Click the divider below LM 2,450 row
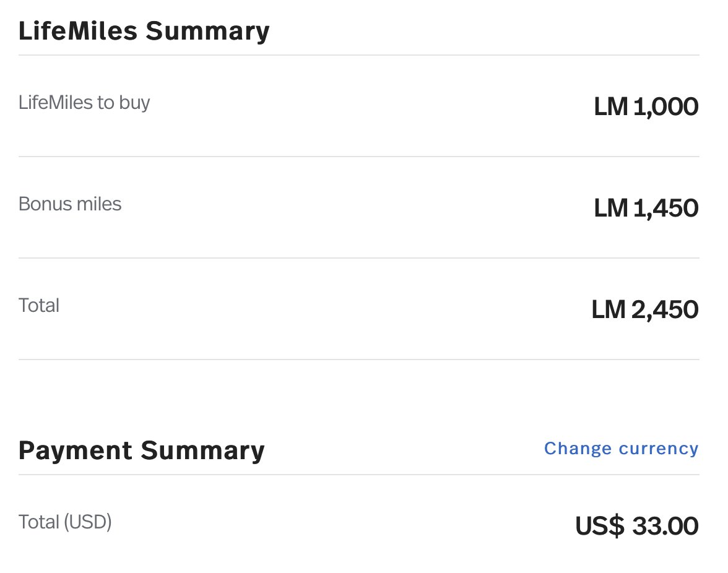This screenshot has height=573, width=728. point(359,360)
